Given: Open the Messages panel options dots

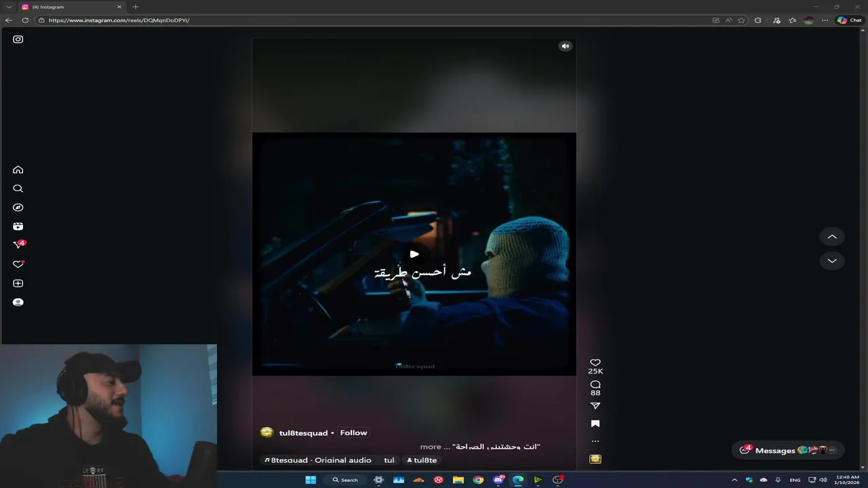Looking at the screenshot, I should (x=832, y=451).
